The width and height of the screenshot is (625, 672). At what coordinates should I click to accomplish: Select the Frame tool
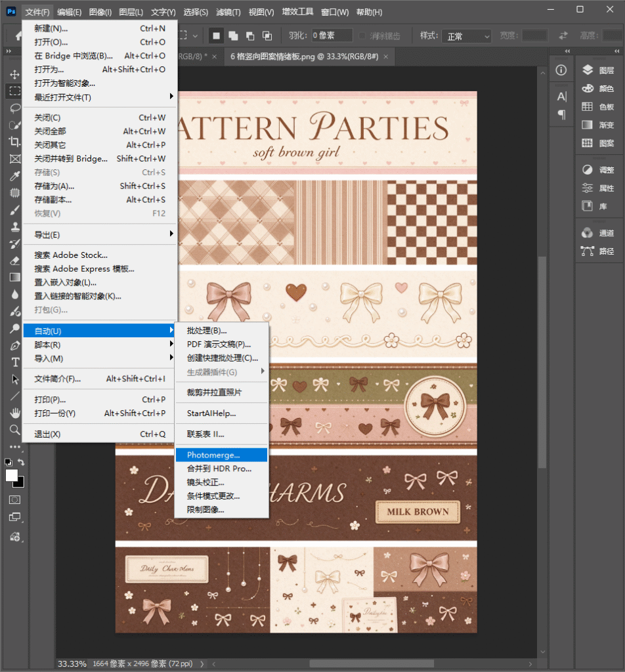click(15, 159)
